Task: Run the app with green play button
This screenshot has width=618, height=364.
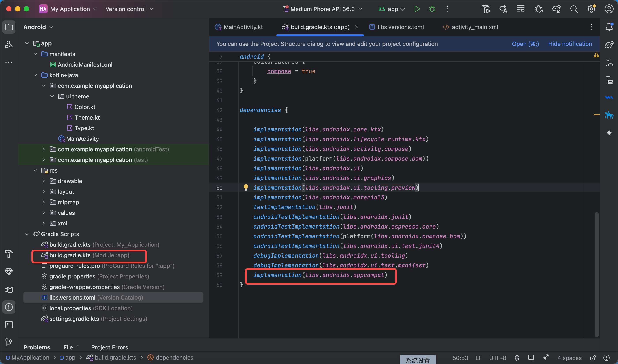Action: 417,9
